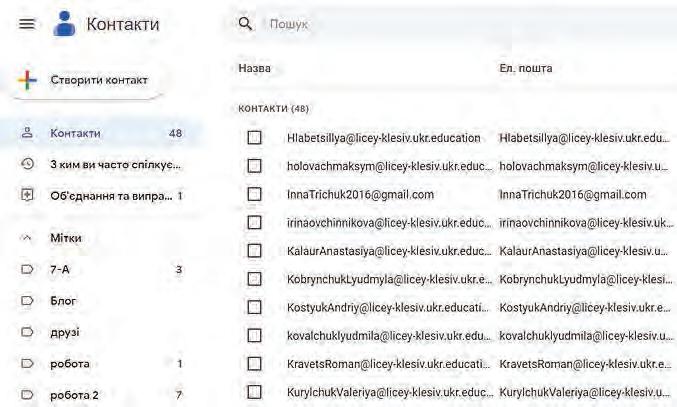Click the КОНТАКТИ (48) group heading
The image size is (677, 407).
274,109
